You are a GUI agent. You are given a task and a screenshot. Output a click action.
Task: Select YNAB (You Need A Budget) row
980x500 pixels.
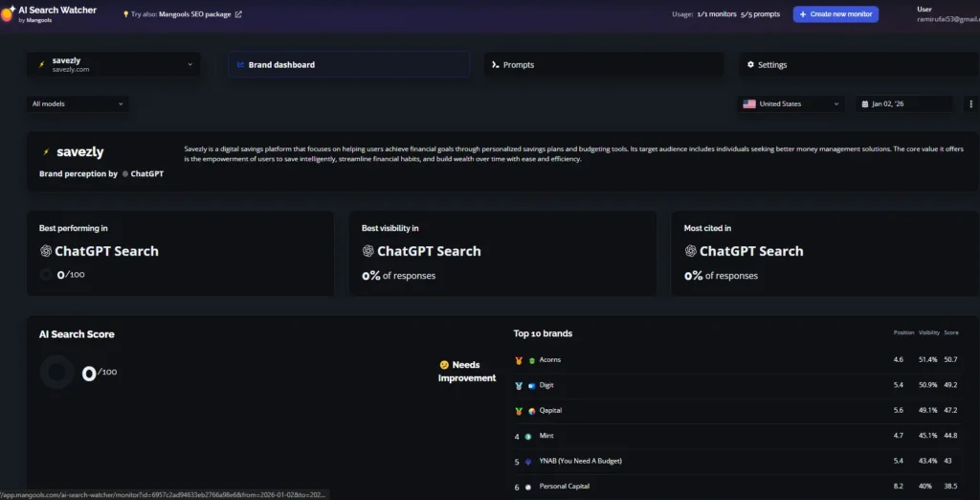(x=736, y=461)
